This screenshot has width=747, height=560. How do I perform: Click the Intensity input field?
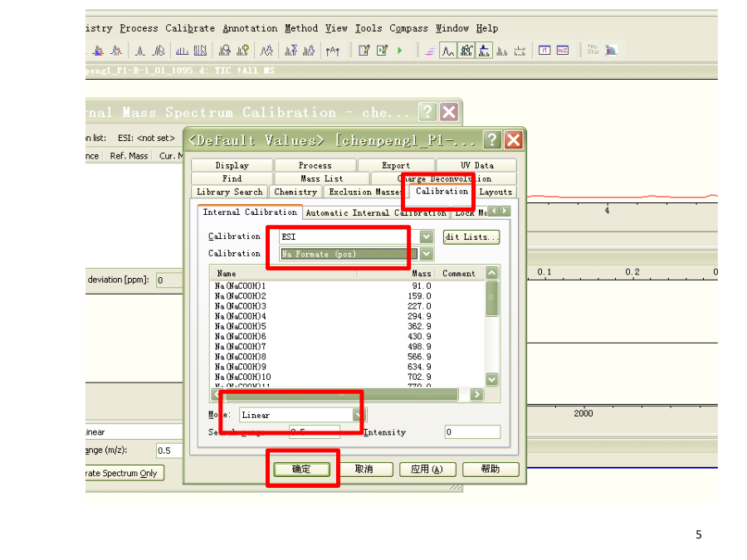click(472, 432)
